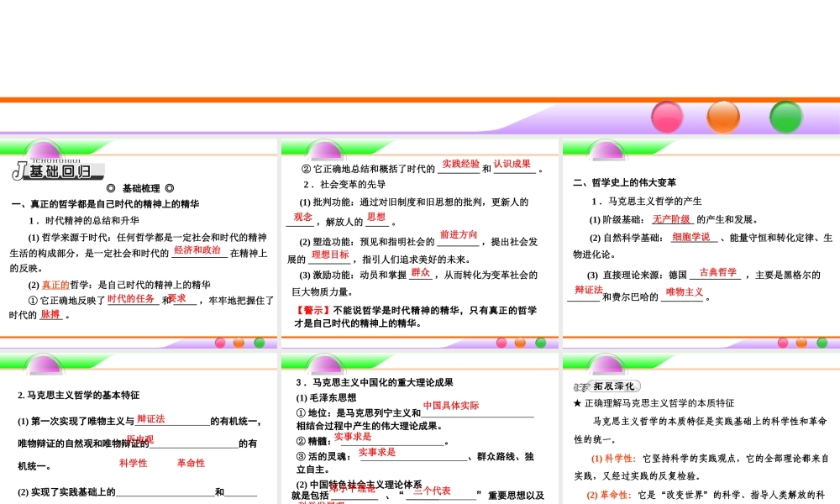Viewport: 840px width, 504px height.
Task: Click the red 【警示】 warning tag
Action: coord(312,310)
